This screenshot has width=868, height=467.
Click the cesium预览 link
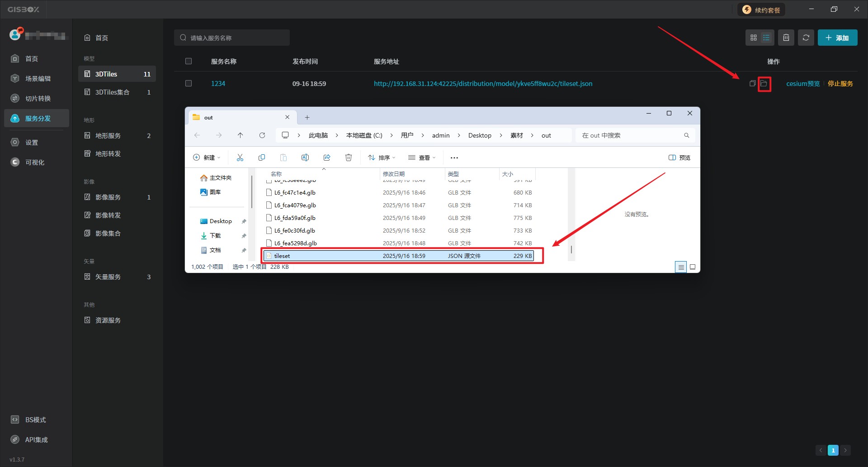pyautogui.click(x=802, y=84)
